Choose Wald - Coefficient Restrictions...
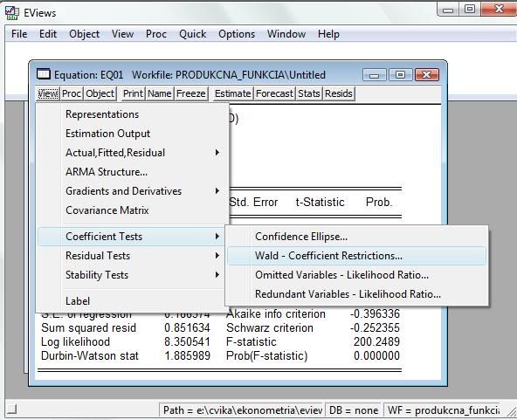This screenshot has height=420, width=517. pyautogui.click(x=356, y=256)
